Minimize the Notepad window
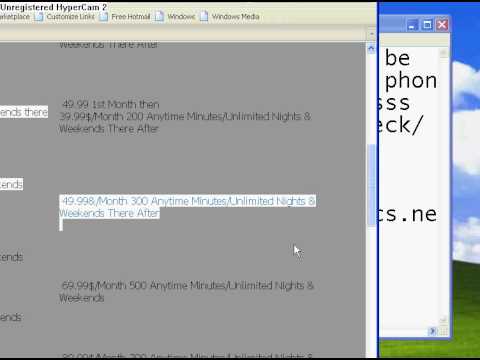The width and height of the screenshot is (480, 360). (412, 25)
